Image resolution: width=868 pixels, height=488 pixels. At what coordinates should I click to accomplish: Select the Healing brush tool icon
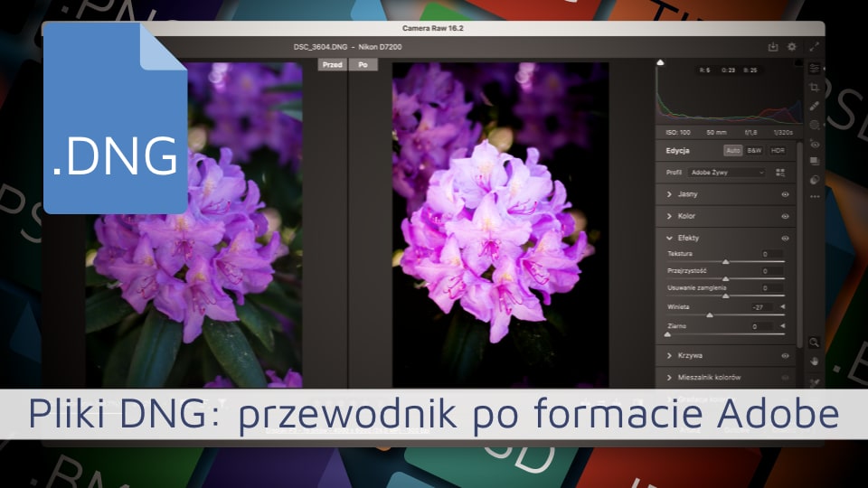tap(815, 106)
